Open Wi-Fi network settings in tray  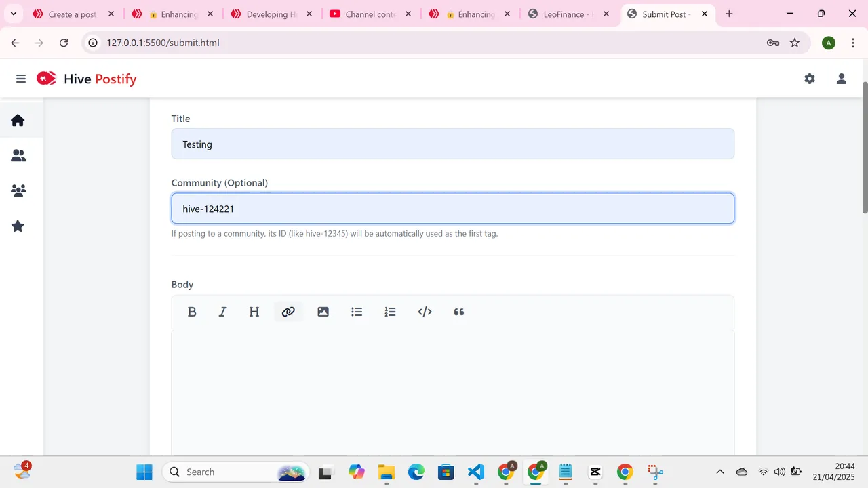764,472
